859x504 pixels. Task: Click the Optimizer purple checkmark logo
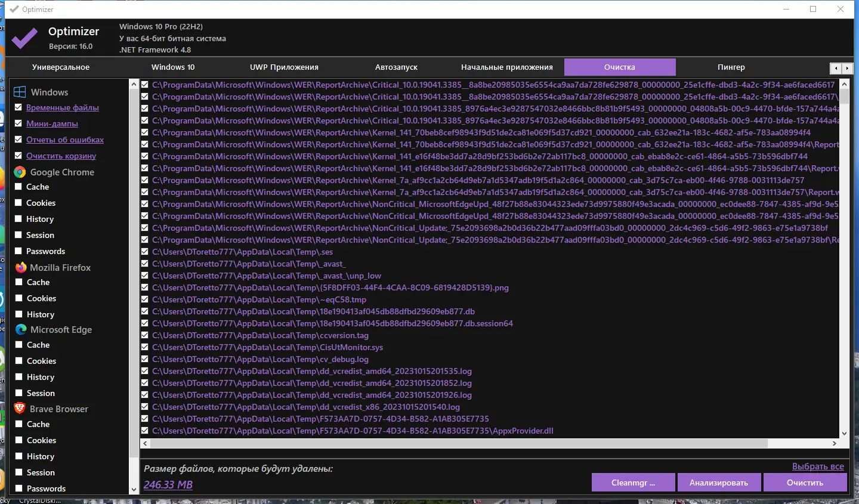point(24,38)
